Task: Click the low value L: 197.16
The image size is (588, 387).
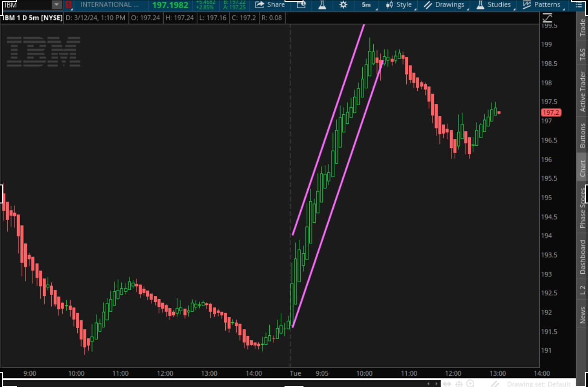Action: [x=213, y=18]
